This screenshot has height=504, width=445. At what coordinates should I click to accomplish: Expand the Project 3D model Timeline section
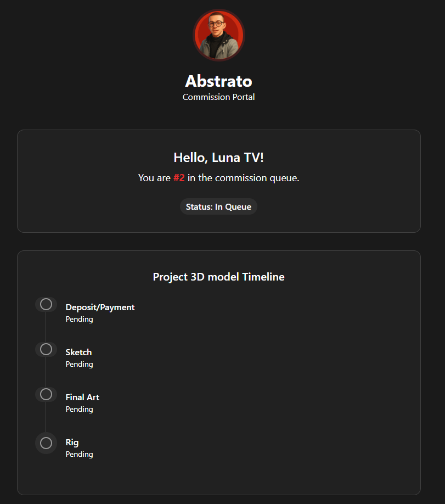click(x=218, y=277)
